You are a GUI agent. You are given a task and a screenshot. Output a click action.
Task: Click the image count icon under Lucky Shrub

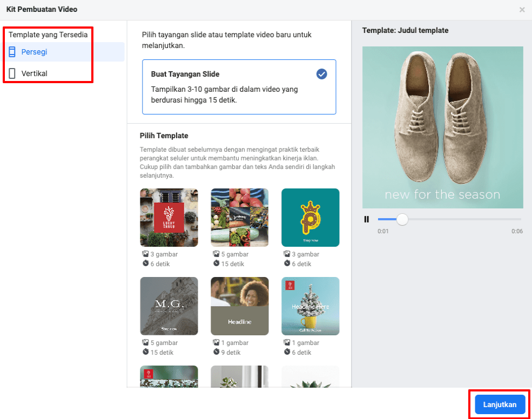pyautogui.click(x=145, y=254)
